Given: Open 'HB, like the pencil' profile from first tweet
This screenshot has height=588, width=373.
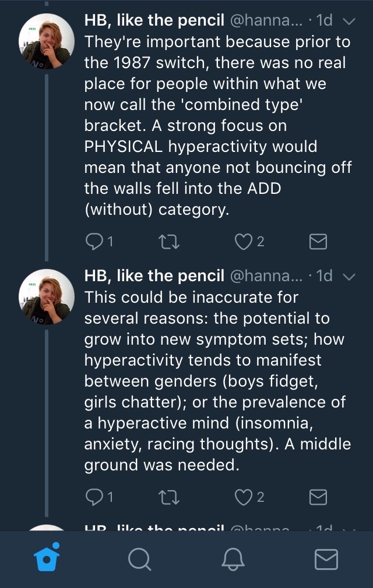Looking at the screenshot, I should coord(154,21).
